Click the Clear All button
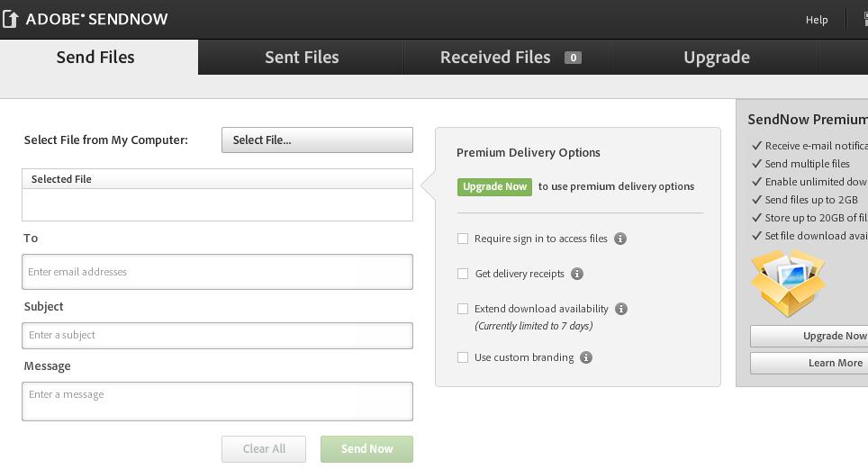This screenshot has height=469, width=868. pyautogui.click(x=264, y=449)
